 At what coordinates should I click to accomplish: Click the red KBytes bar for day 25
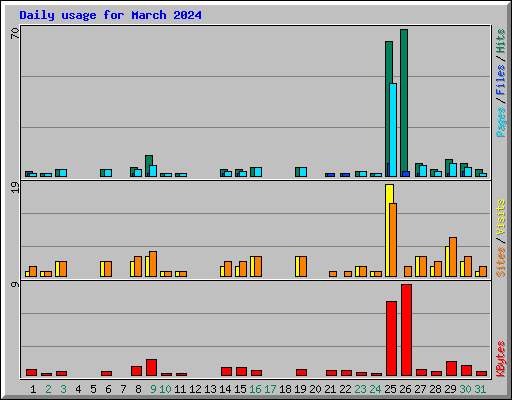pyautogui.click(x=391, y=339)
